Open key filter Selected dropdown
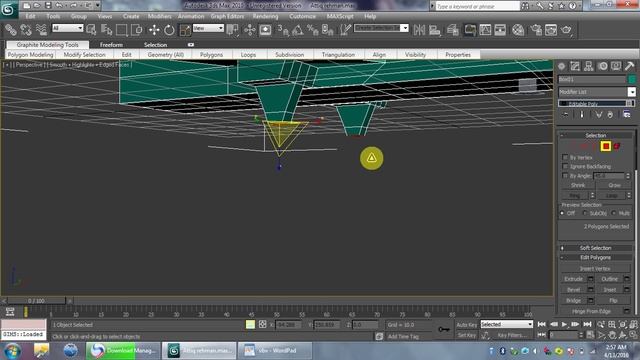The width and height of the screenshot is (640, 360). click(x=507, y=324)
